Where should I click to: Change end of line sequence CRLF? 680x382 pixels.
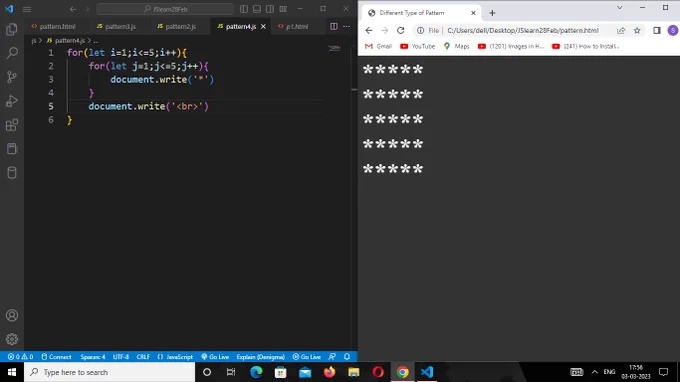143,357
